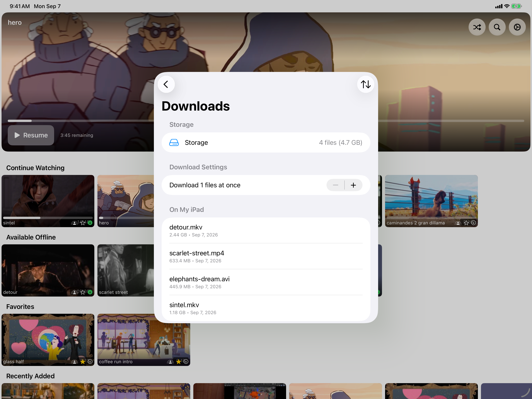
Task: Tap the Continue Watching section heading
Action: (35, 168)
